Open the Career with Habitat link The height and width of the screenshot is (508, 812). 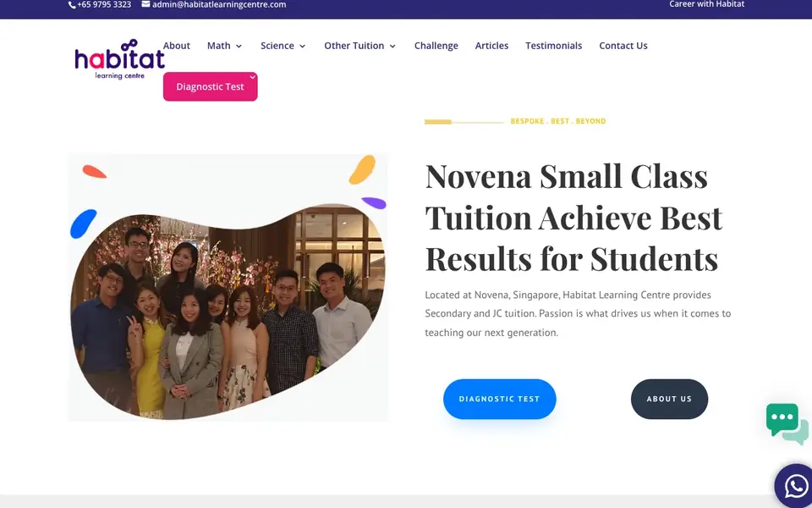[707, 4]
